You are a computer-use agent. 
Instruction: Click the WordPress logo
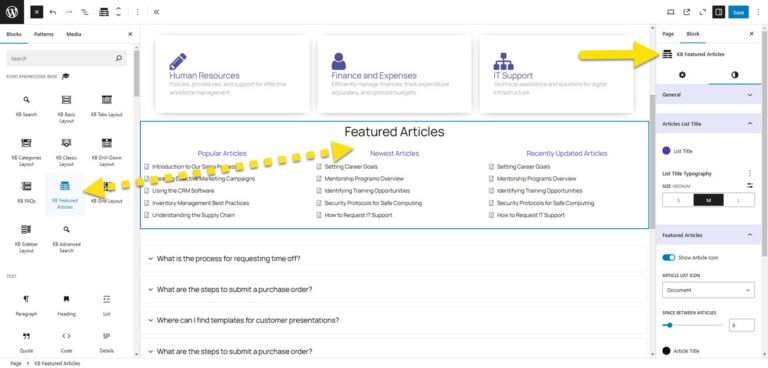pos(12,12)
